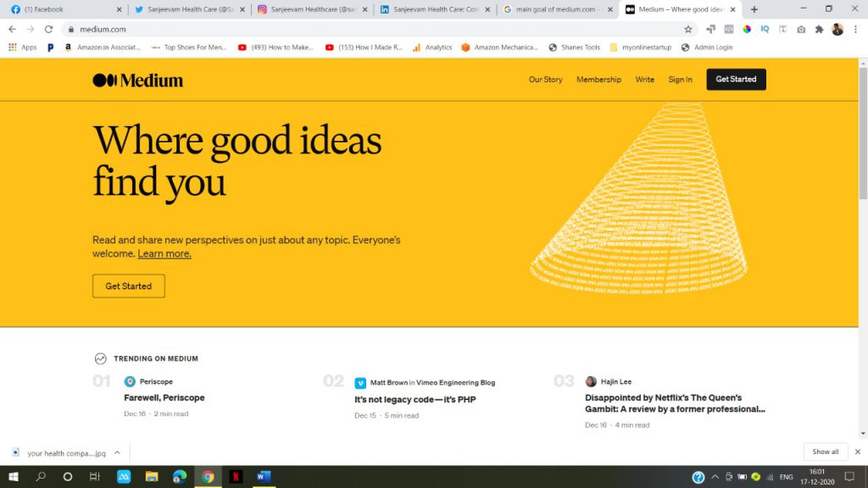Click the IQ extension icon
Screen dimensions: 868x488
click(x=765, y=30)
